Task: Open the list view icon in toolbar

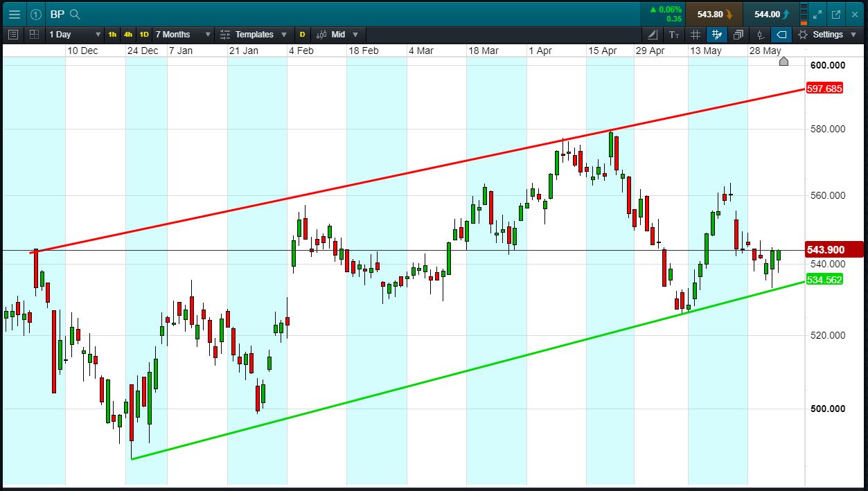Action: click(13, 34)
